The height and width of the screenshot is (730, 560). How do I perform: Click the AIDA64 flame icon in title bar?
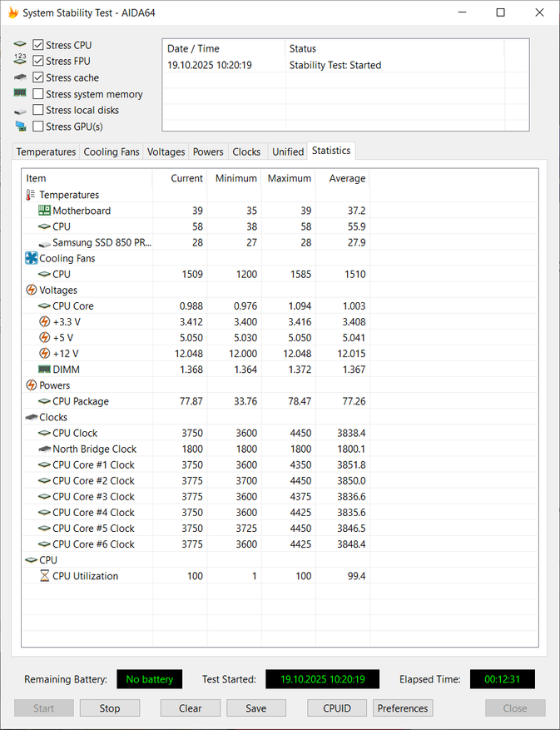[13, 12]
